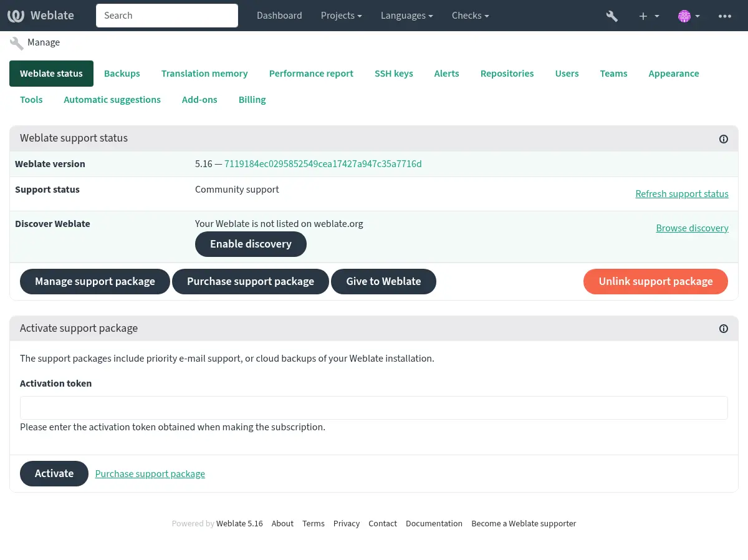Switch to the Backups tab
Image resolution: width=748 pixels, height=560 pixels.
[x=122, y=74]
